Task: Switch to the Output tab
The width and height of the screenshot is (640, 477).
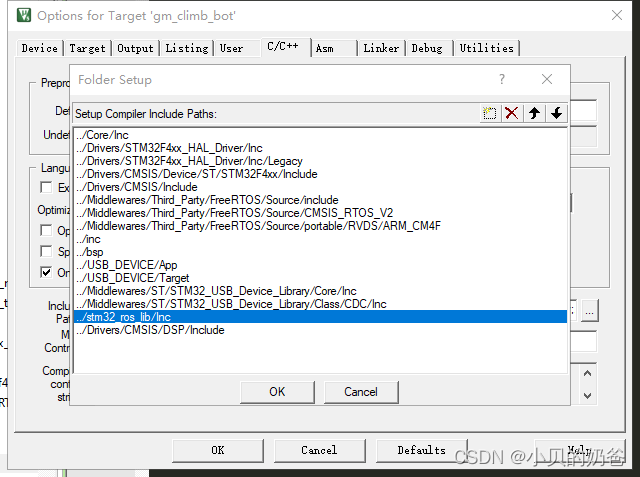Action: [136, 48]
